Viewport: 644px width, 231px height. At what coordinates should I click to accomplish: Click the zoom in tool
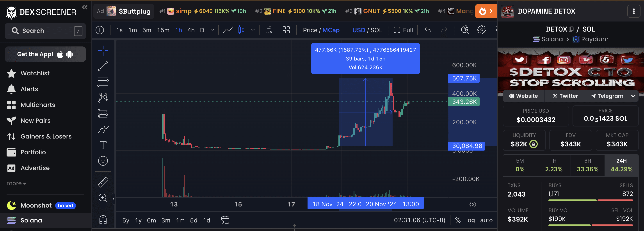click(x=103, y=198)
